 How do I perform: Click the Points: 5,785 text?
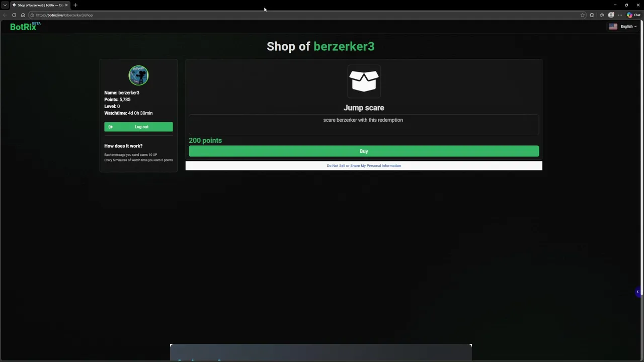pos(117,100)
